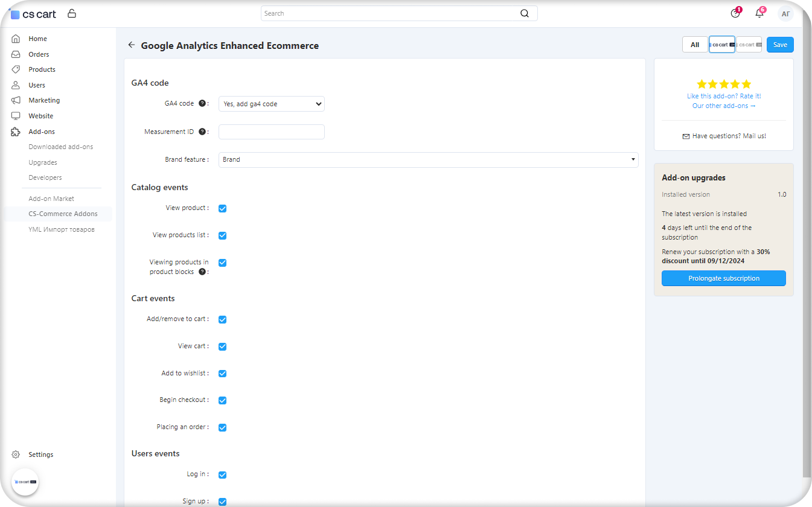Click the Measurement ID input field
Image resolution: width=812 pixels, height=507 pixels.
coord(272,132)
